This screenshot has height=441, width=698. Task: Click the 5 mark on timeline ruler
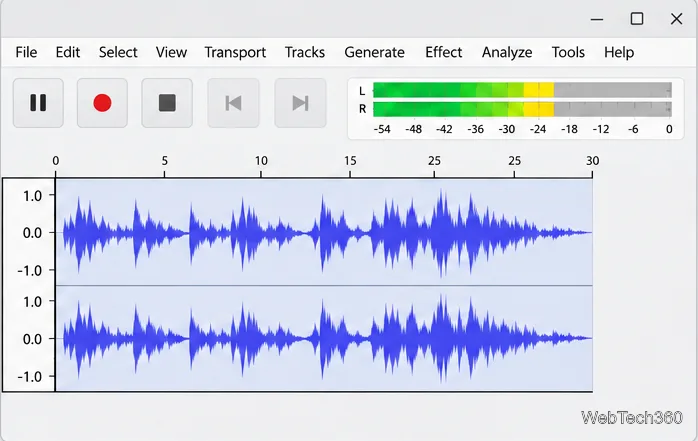click(x=165, y=161)
